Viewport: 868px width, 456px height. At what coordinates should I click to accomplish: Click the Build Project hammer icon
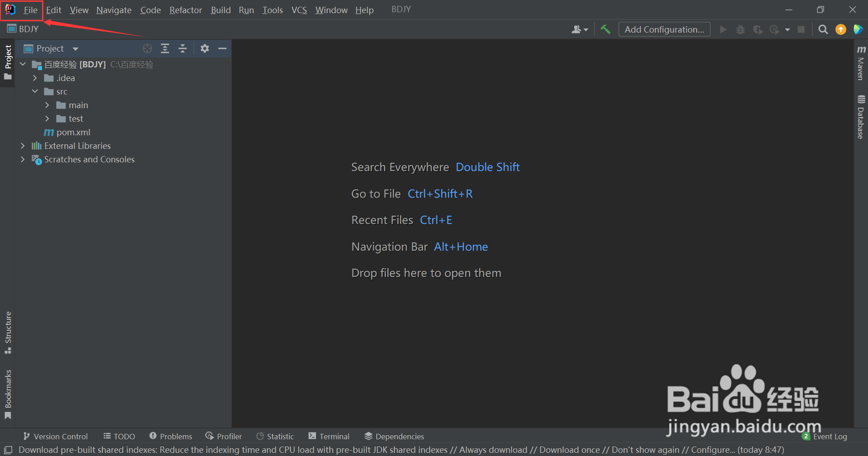coord(605,29)
